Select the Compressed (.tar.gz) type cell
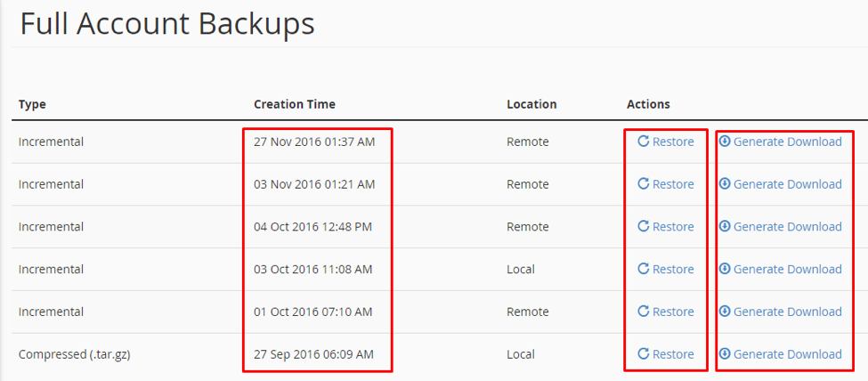This screenshot has height=381, width=868. 76,354
